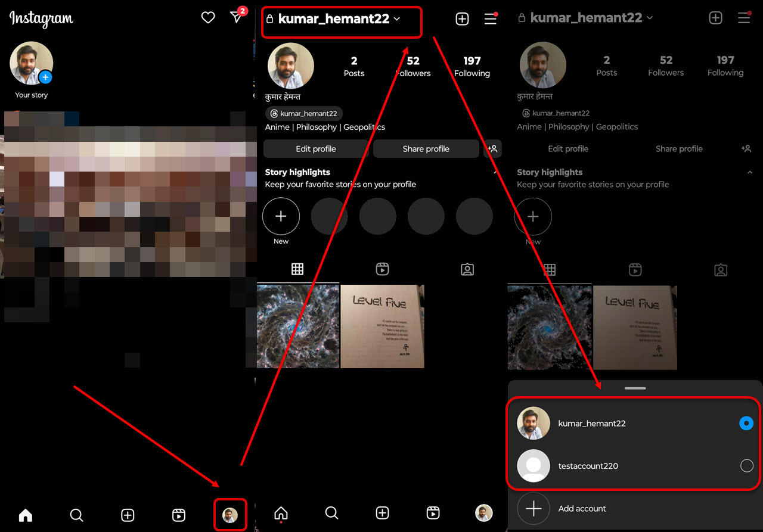Tap profile picture on bright profile screen
This screenshot has height=532, width=763.
(291, 66)
